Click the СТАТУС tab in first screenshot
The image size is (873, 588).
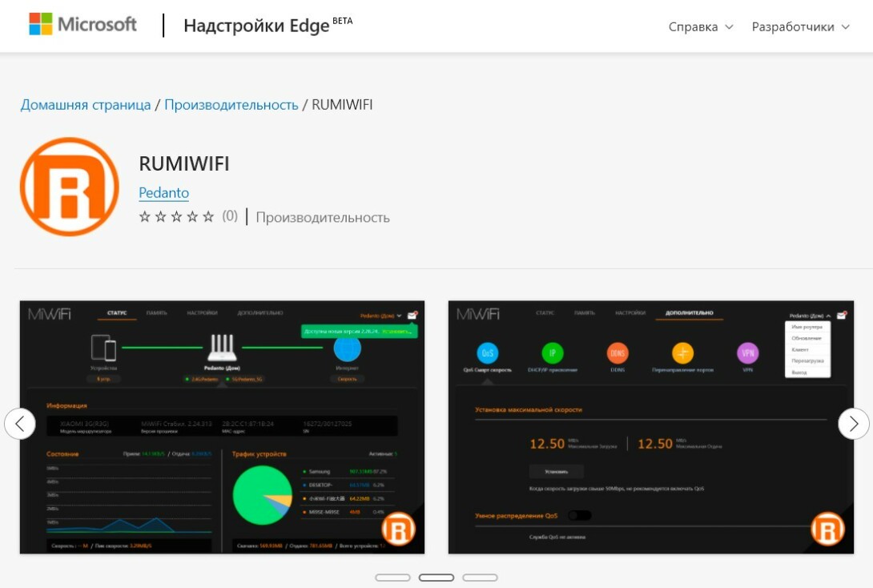[x=117, y=313]
